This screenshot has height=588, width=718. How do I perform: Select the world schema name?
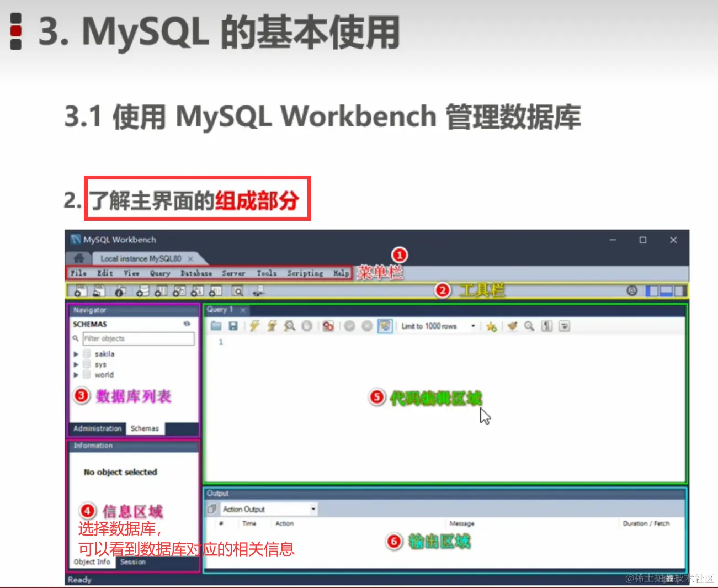click(x=104, y=375)
